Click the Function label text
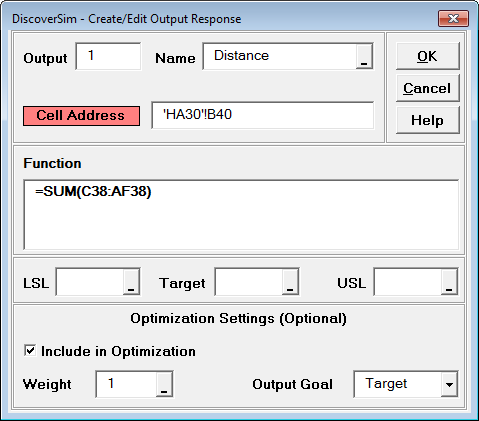 [52, 163]
